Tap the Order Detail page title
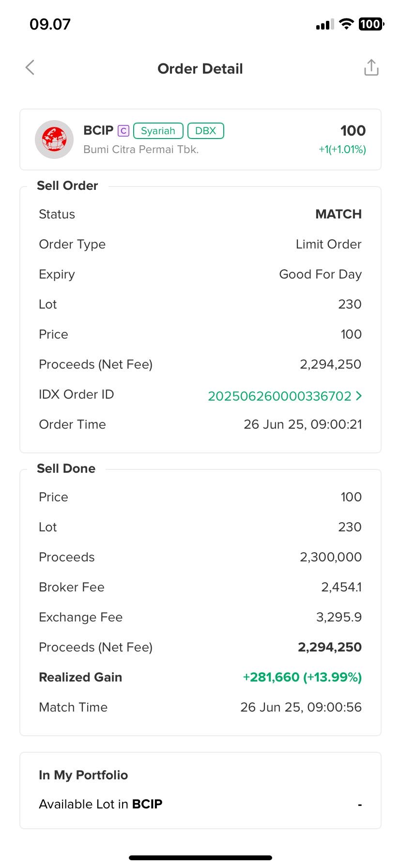401x868 pixels. click(x=200, y=69)
